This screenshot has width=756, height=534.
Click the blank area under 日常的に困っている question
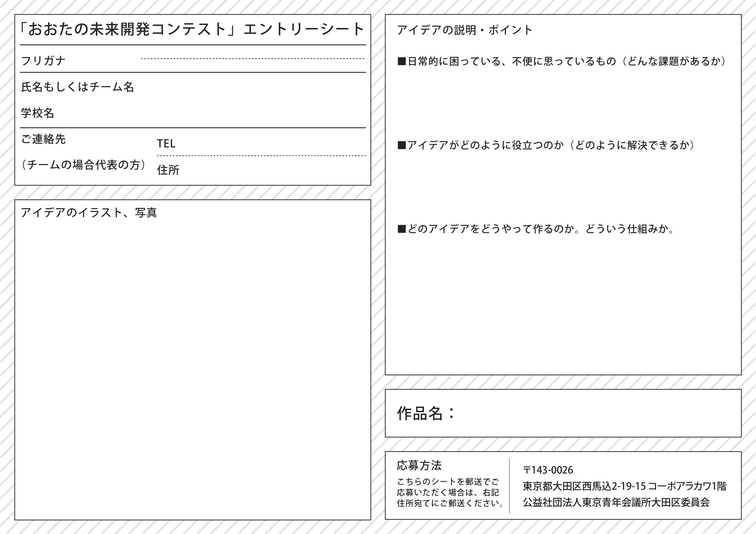[563, 102]
